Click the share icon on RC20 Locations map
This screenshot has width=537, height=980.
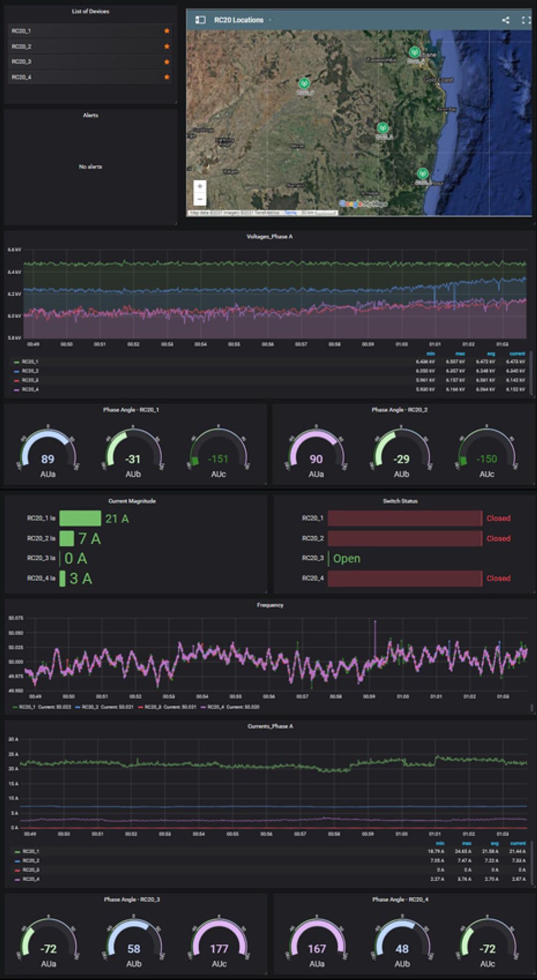click(x=505, y=20)
